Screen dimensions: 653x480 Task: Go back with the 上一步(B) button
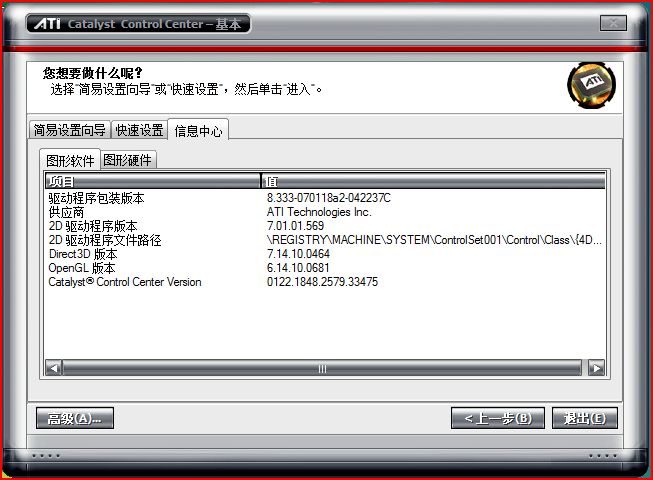coord(498,418)
